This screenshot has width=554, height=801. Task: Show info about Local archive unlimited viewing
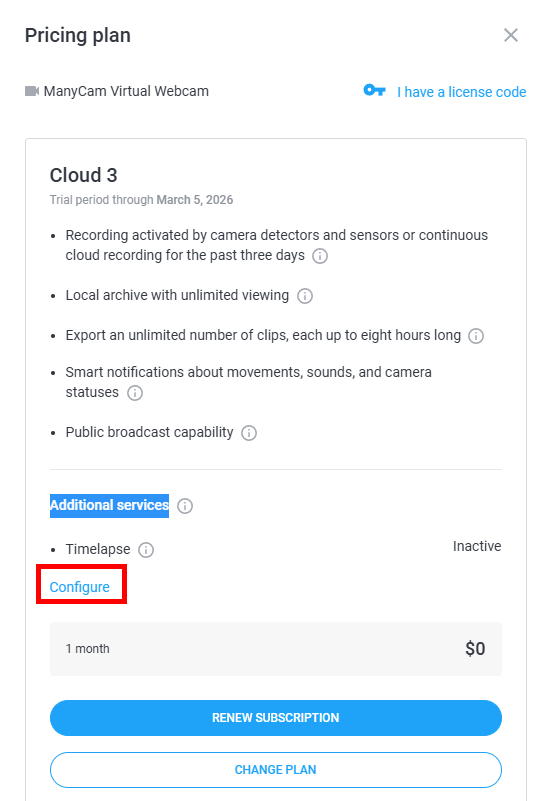point(305,296)
